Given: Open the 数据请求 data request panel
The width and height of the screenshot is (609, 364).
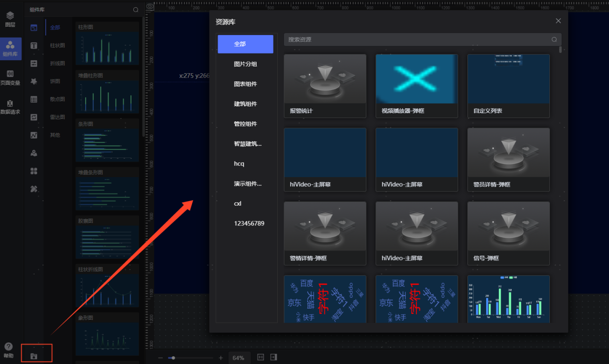Looking at the screenshot, I should [10, 107].
